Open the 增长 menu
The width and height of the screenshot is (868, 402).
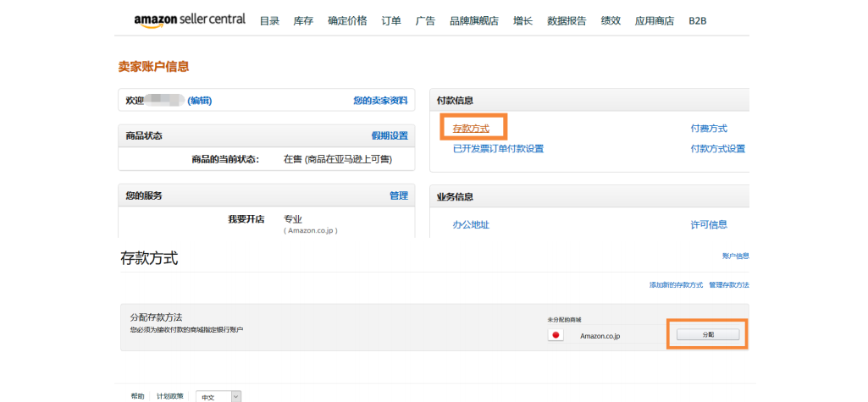click(x=522, y=21)
